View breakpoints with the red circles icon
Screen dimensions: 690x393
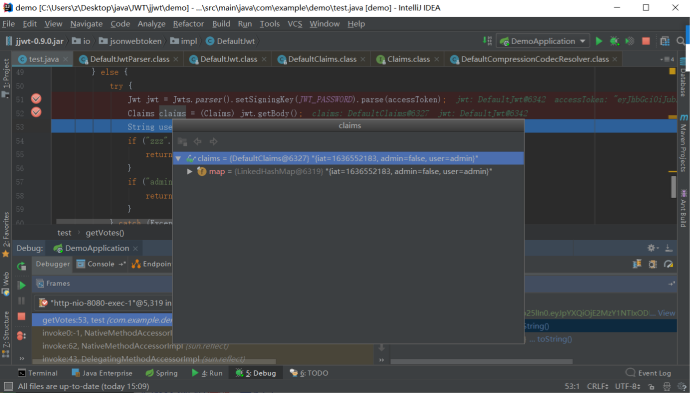pyautogui.click(x=21, y=336)
